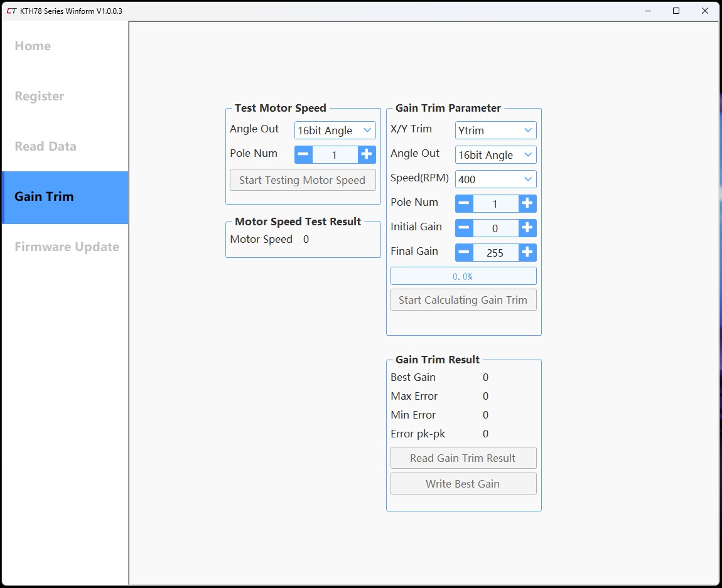Decrease the Final Gain value

[x=464, y=252]
